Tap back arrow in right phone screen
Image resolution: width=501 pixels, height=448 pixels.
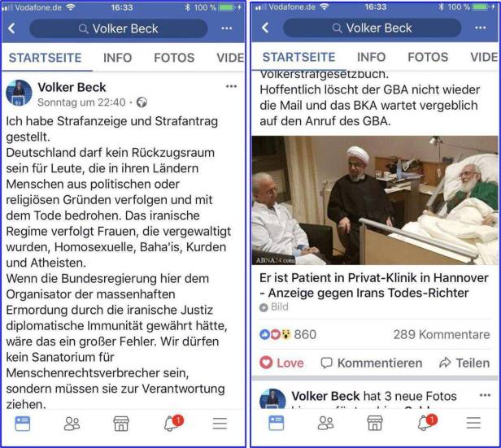pos(265,28)
